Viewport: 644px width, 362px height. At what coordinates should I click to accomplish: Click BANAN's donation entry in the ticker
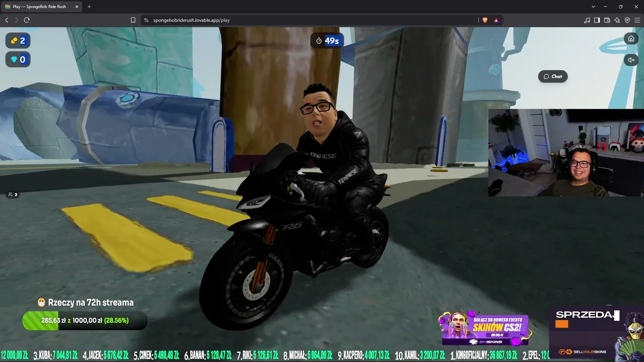[x=208, y=355]
